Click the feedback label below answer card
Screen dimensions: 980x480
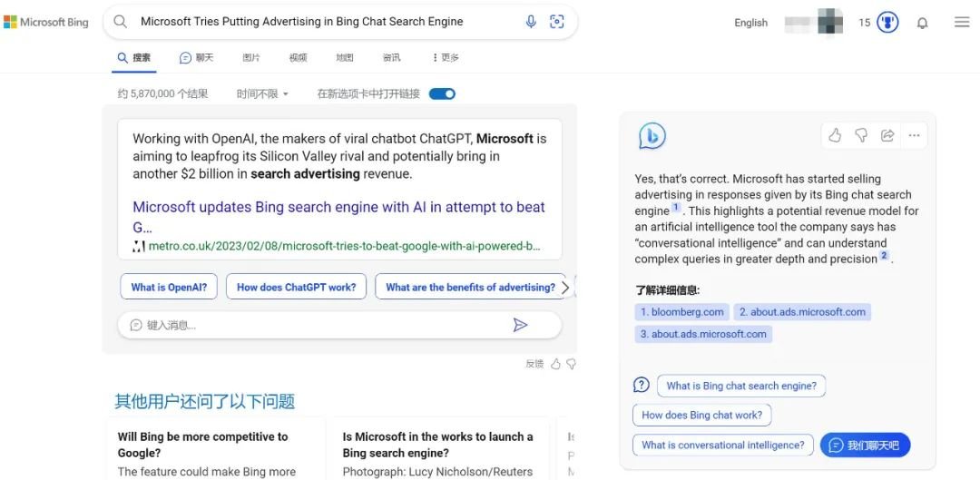tap(534, 364)
